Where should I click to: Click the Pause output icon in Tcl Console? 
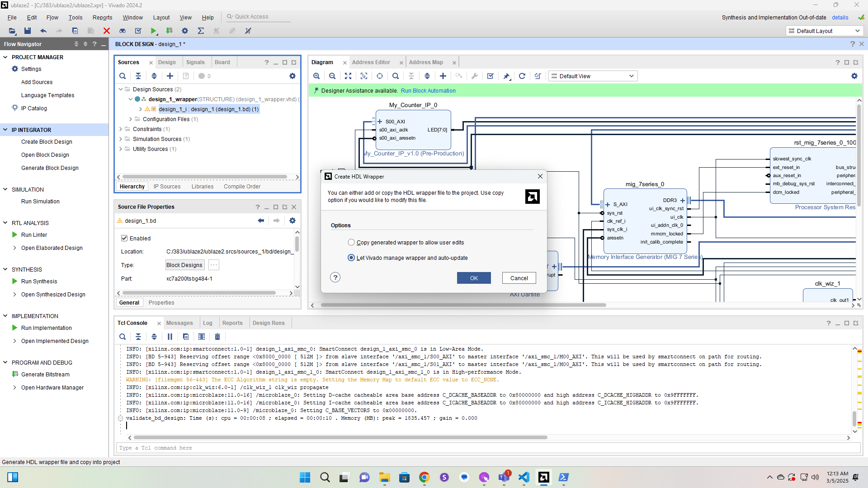pyautogui.click(x=170, y=337)
